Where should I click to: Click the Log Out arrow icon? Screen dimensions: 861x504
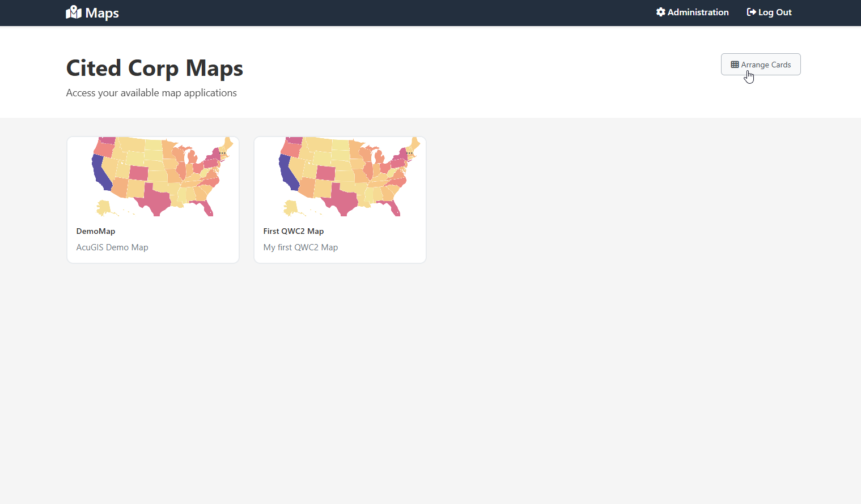coord(751,12)
